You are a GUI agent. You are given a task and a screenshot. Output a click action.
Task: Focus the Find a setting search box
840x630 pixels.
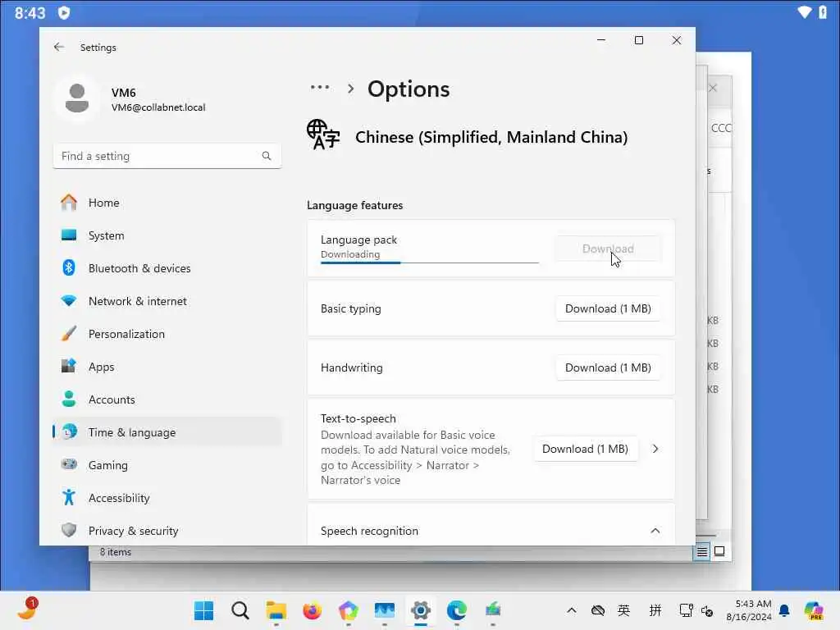pyautogui.click(x=167, y=156)
